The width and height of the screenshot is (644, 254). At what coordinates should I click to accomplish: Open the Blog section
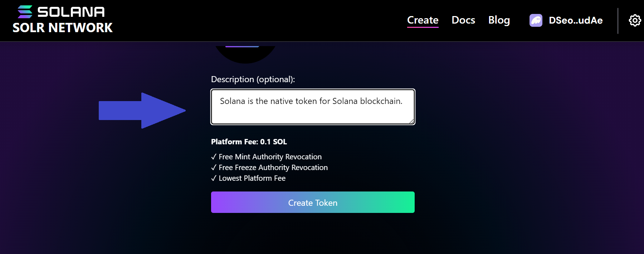tap(499, 20)
